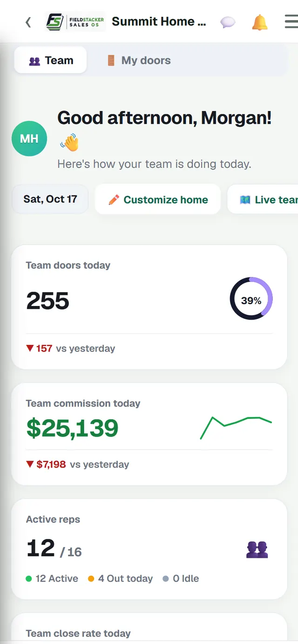Select the 4 Out today status indicator
Viewport: 298px width, 644px height.
[x=120, y=578]
